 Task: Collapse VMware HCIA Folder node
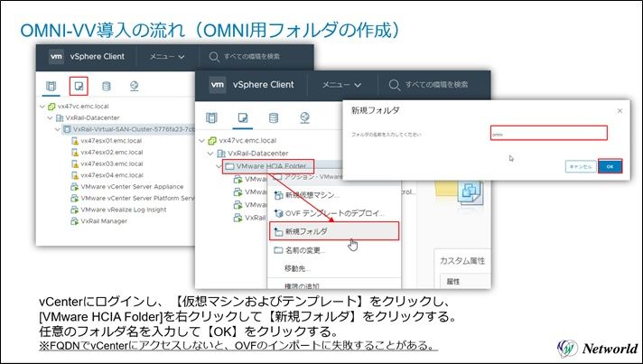pos(219,166)
